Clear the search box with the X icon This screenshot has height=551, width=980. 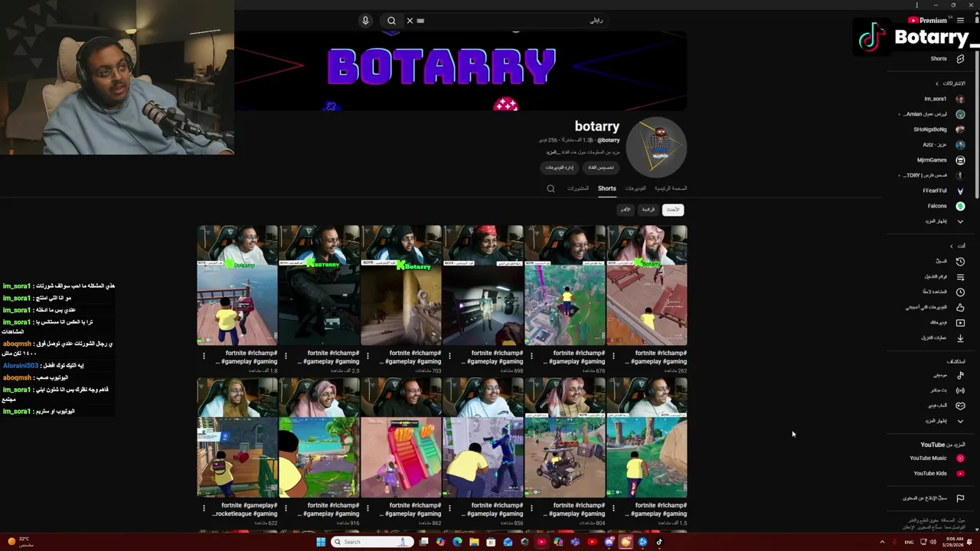(x=410, y=21)
